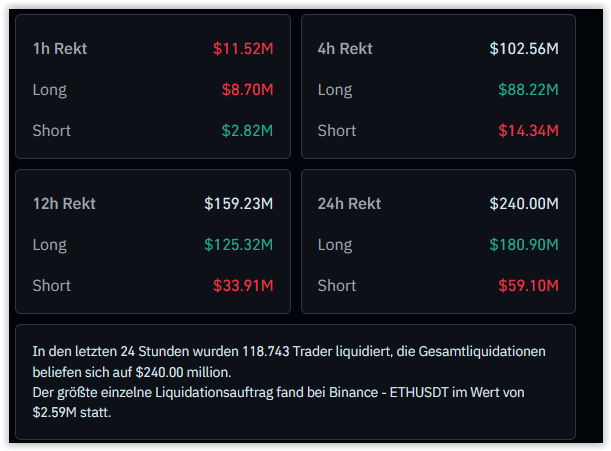The width and height of the screenshot is (611, 451).
Task: Click the Long label in the 12h Rekt card
Action: click(49, 245)
